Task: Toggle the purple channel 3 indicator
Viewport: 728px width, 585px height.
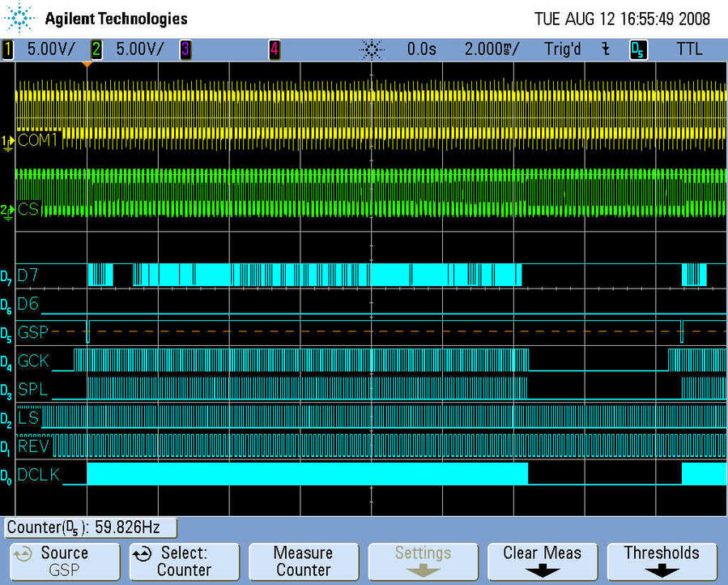Action: (x=185, y=49)
